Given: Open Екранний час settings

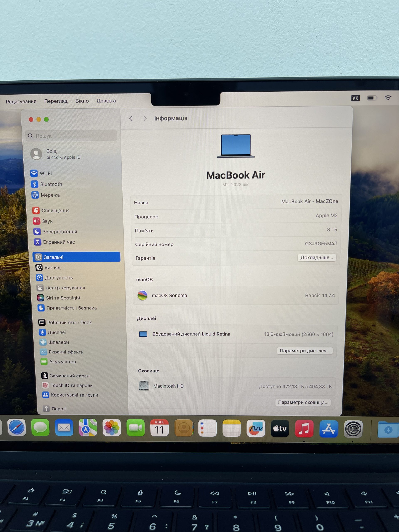Looking at the screenshot, I should 54,242.
